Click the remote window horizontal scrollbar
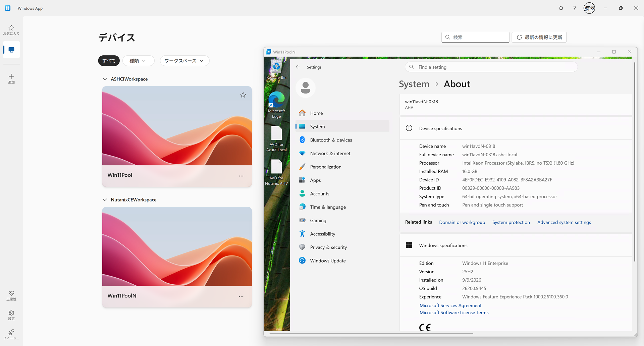This screenshot has width=644, height=346. [371, 334]
